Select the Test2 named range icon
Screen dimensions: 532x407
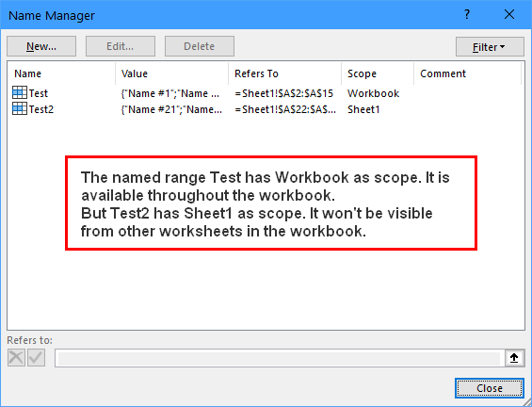pyautogui.click(x=20, y=108)
